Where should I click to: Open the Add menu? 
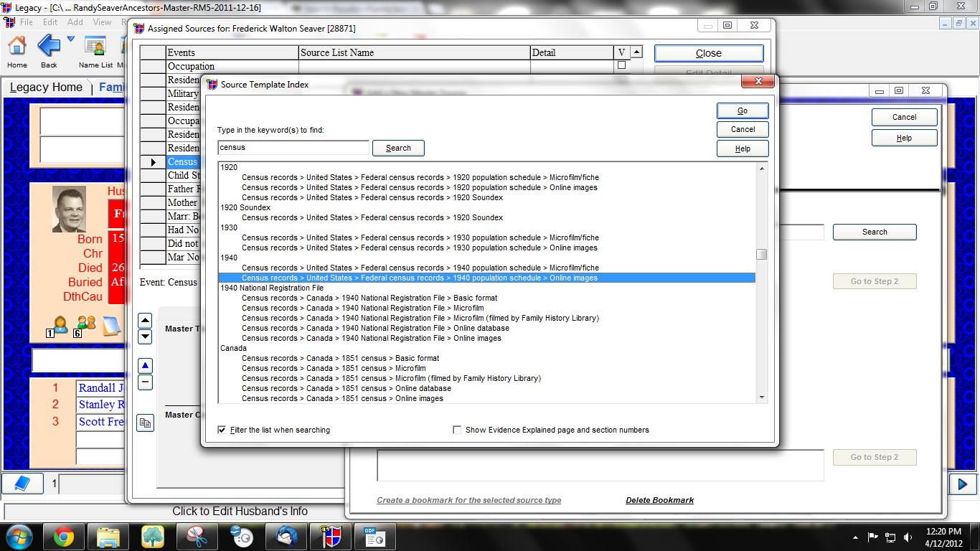pos(75,22)
